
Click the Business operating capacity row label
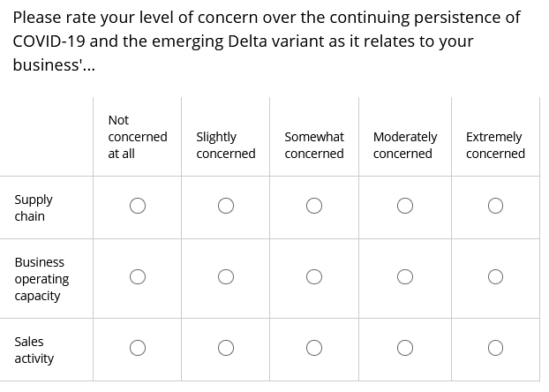[41, 279]
